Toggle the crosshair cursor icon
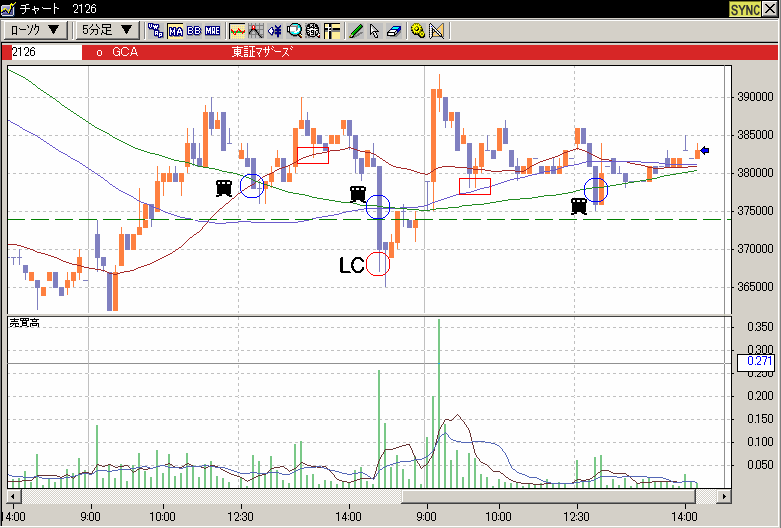781x528 pixels. click(x=332, y=31)
